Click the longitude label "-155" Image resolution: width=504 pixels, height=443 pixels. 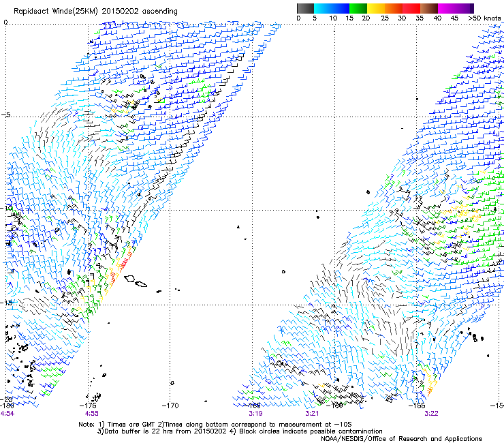coord(417,406)
